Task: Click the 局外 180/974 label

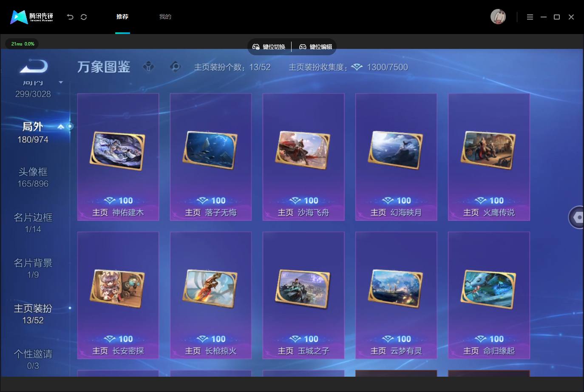Action: 33,132
